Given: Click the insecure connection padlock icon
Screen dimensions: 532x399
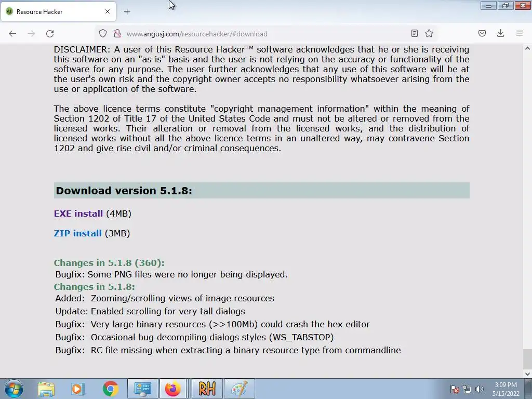Looking at the screenshot, I should pos(117,33).
